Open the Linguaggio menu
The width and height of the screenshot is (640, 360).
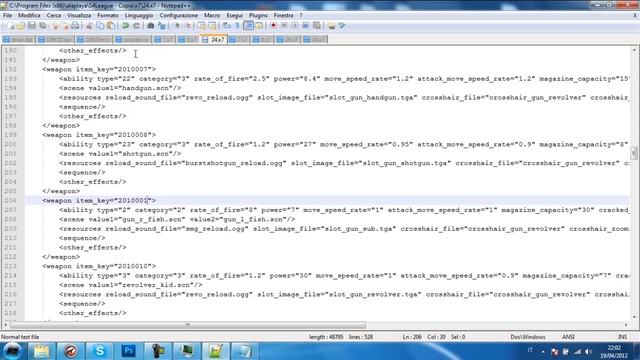click(x=139, y=16)
